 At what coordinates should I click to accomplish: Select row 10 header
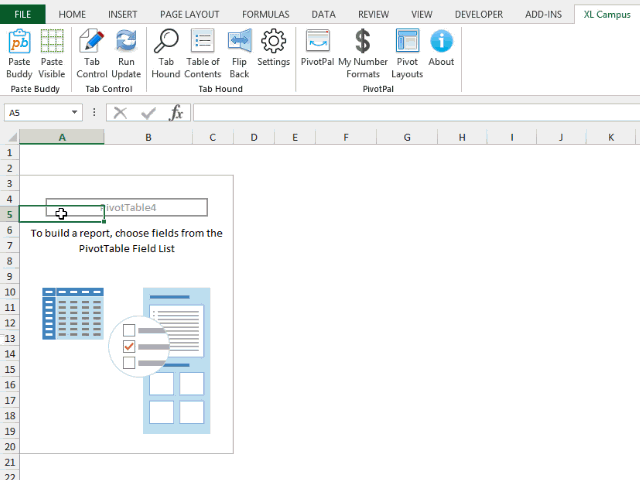[9, 292]
